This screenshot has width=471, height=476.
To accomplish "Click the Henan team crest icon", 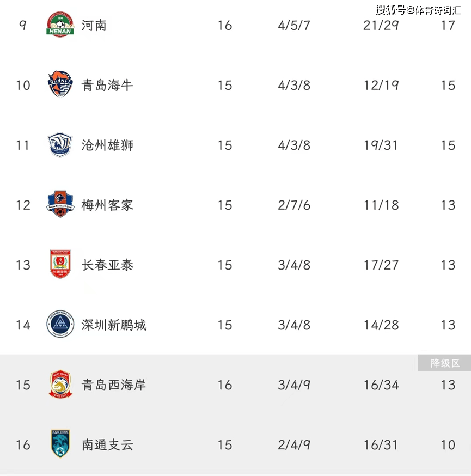I will (x=60, y=25).
